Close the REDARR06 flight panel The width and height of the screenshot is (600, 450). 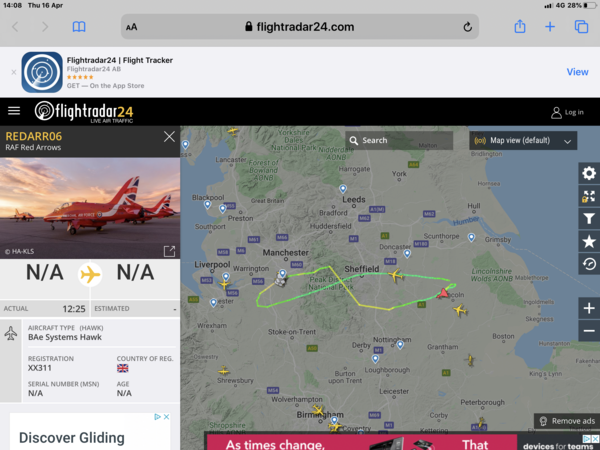[169, 137]
